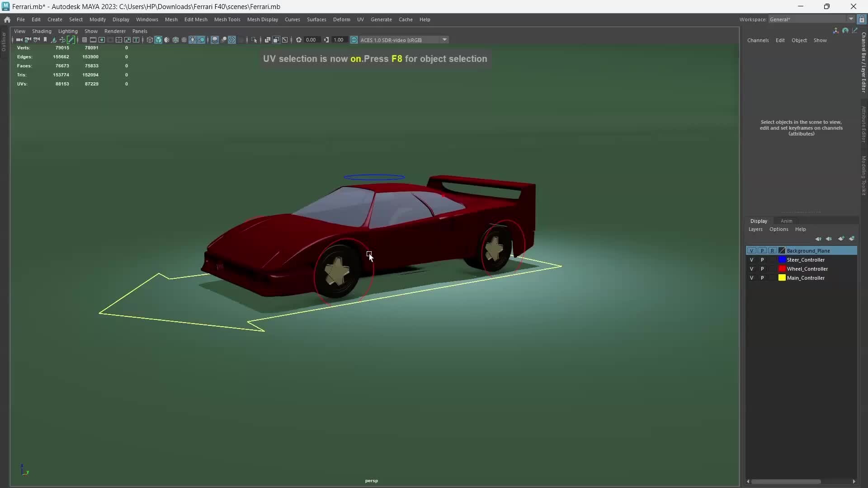Screen dimensions: 868x488
Task: Open the Options menu in Layer Editor
Action: coord(778,229)
